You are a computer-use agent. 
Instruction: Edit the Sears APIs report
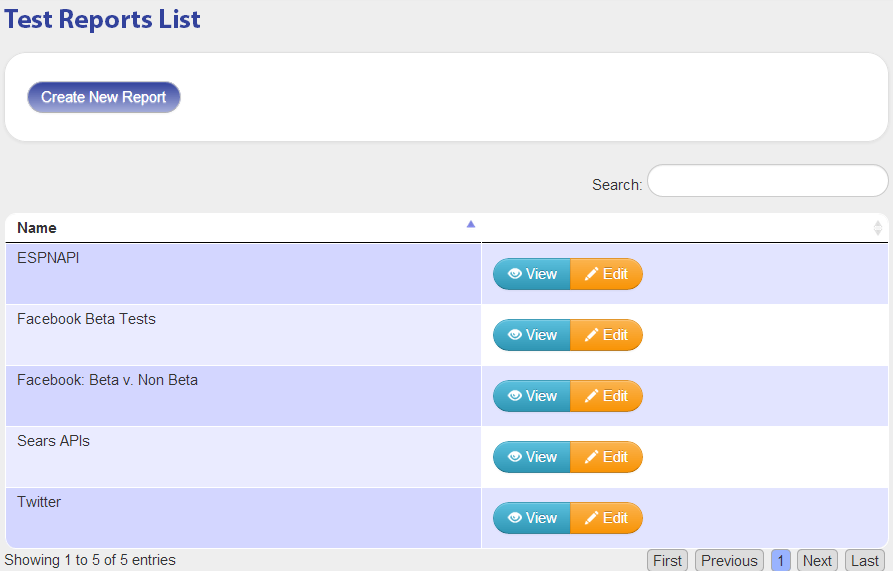607,457
